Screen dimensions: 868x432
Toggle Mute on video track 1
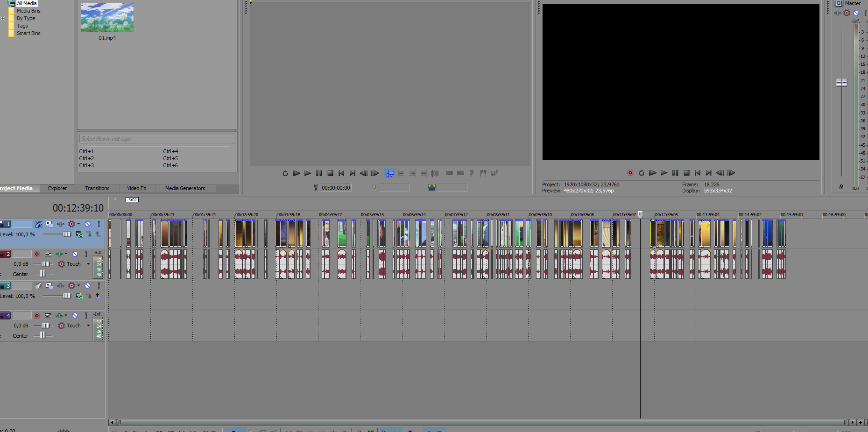pos(87,224)
